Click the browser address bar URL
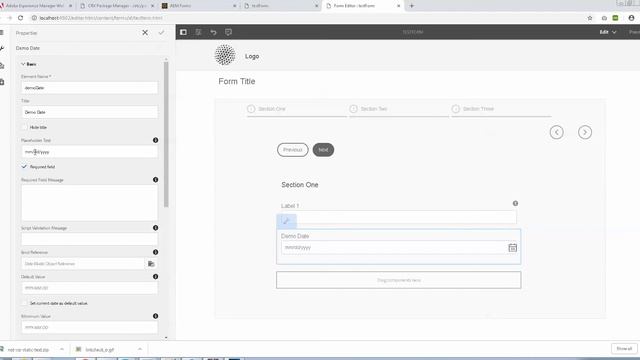This screenshot has width=640, height=360. click(x=101, y=18)
